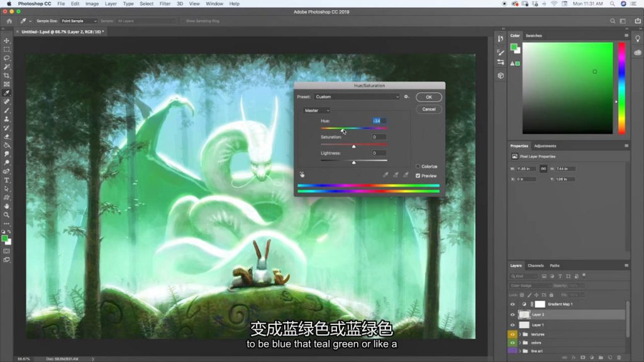Hide Layer 2 visibility eye
The width and height of the screenshot is (644, 362).
tap(512, 314)
